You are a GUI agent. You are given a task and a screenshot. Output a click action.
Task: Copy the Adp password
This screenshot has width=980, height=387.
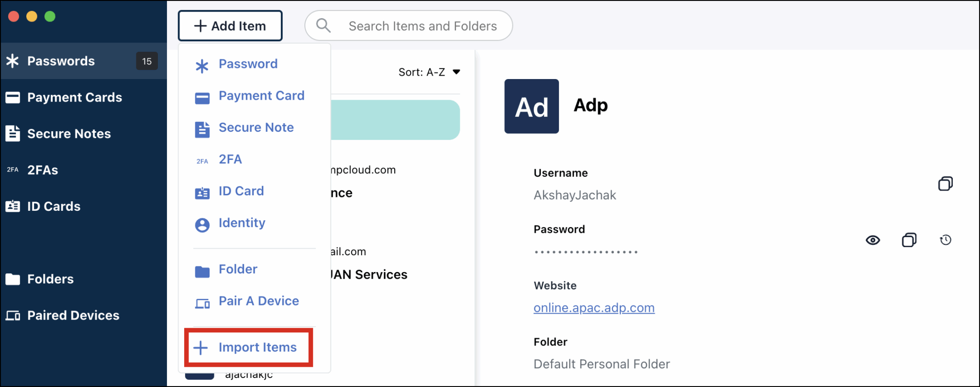click(x=909, y=240)
